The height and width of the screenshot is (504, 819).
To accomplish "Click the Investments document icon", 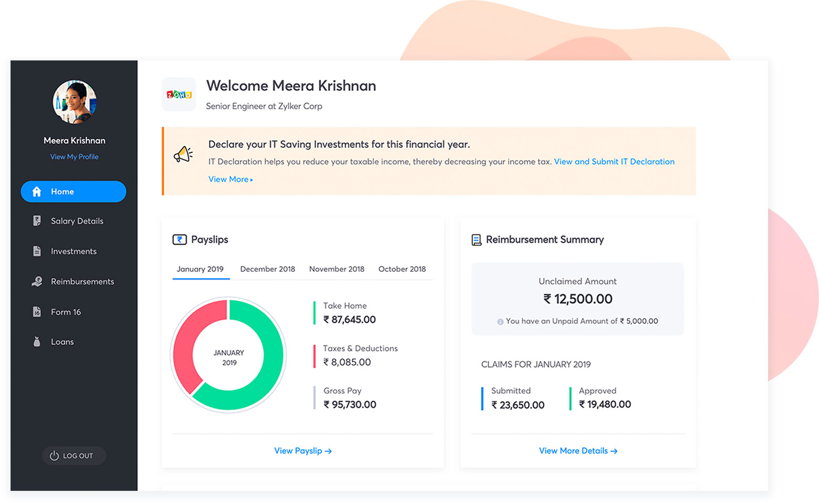I will click(x=37, y=251).
